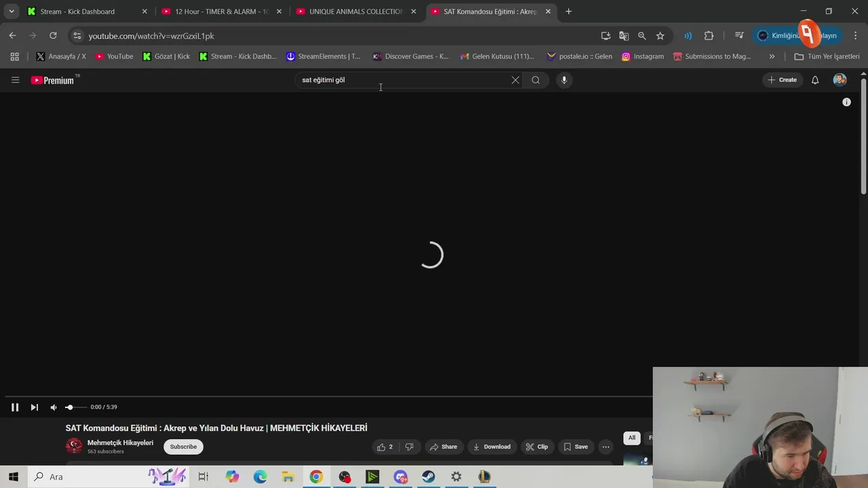Skip to the next video
The height and width of the screenshot is (488, 868).
[34, 407]
